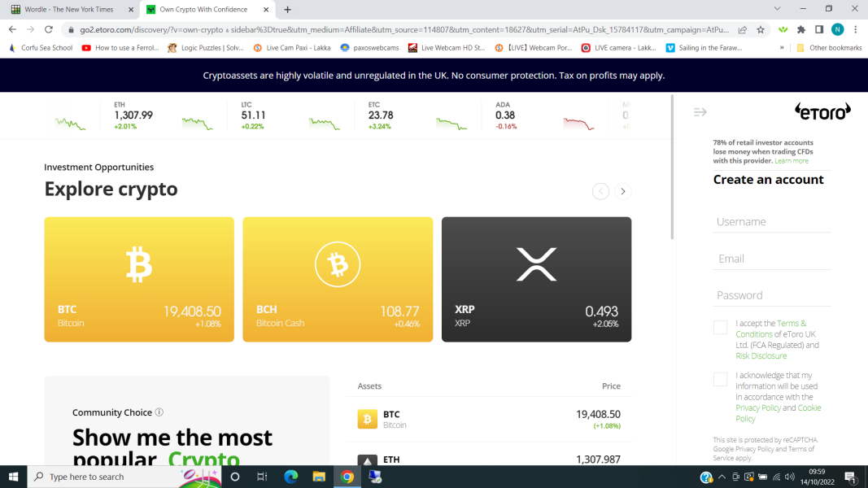This screenshot has height=488, width=868.
Task: Bookmark this page with star icon
Action: tap(761, 29)
